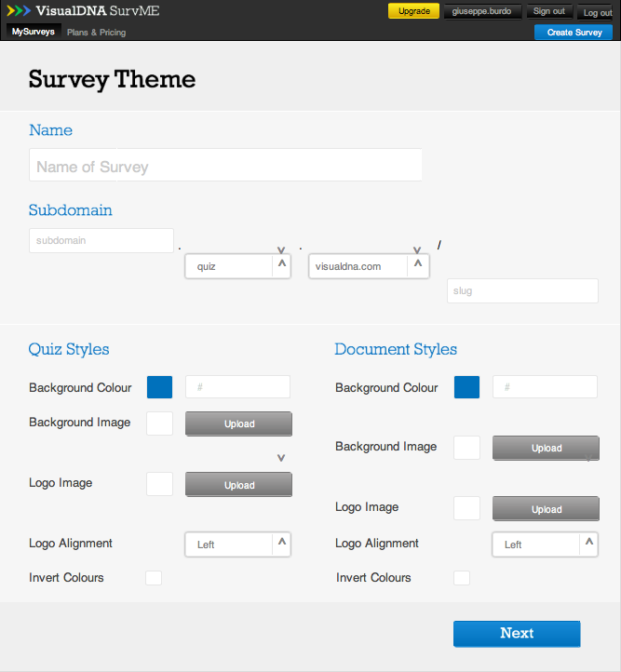Open the Plans & Pricing tab

[x=96, y=33]
